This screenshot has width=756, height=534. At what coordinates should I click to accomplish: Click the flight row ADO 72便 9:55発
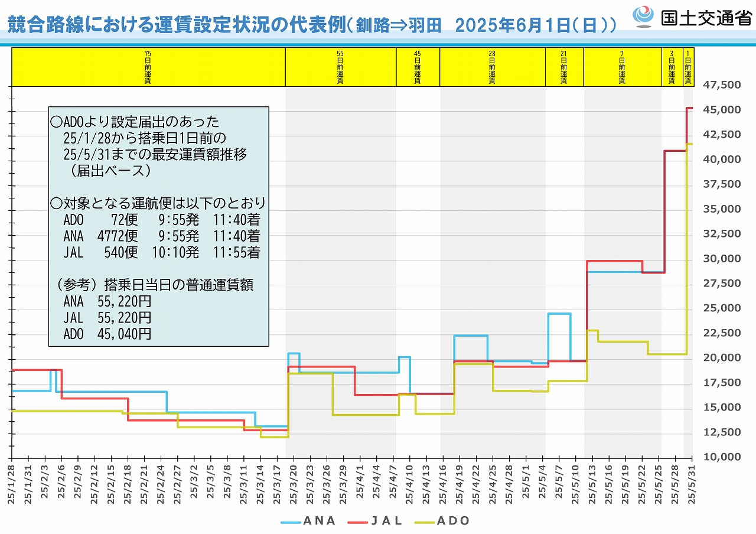[161, 220]
